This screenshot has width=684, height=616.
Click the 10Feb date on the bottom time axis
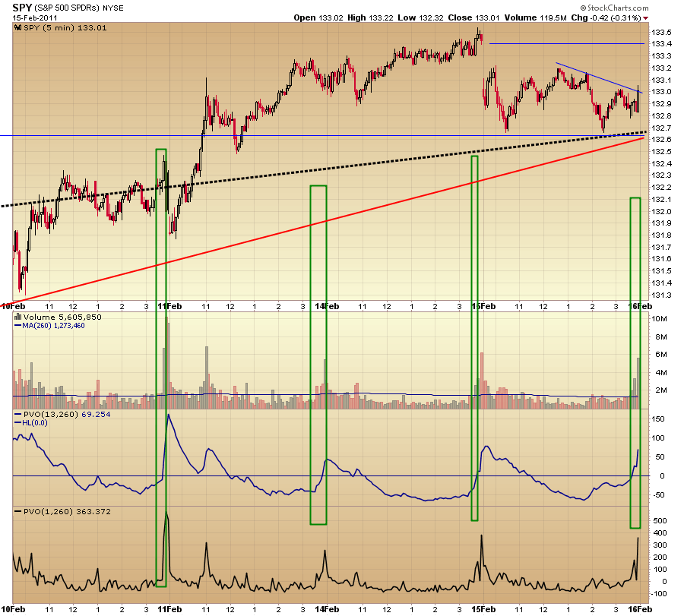pyautogui.click(x=13, y=609)
